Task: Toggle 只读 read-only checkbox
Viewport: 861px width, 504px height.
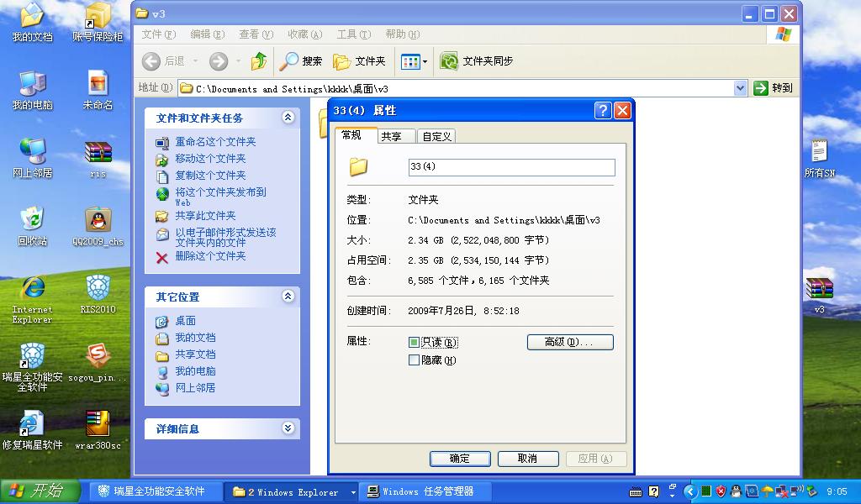Action: coord(414,342)
